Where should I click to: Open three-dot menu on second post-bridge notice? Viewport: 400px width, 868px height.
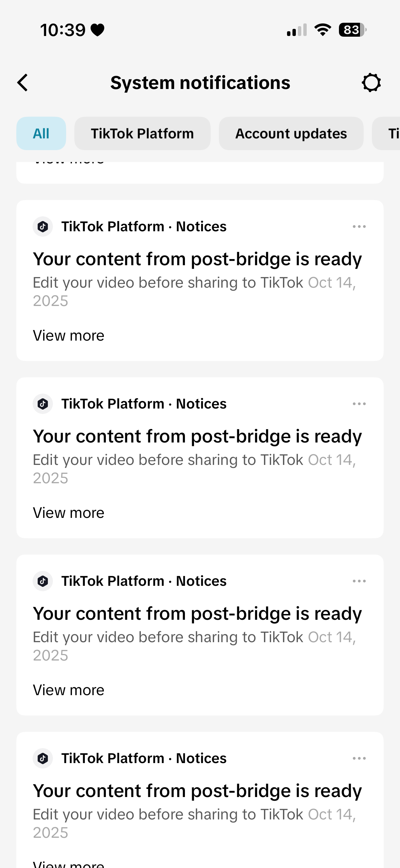pyautogui.click(x=359, y=404)
